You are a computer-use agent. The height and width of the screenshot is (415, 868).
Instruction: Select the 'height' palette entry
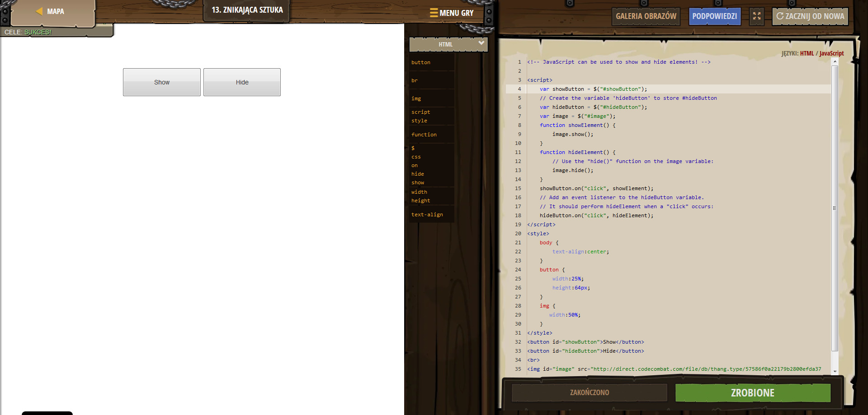421,201
